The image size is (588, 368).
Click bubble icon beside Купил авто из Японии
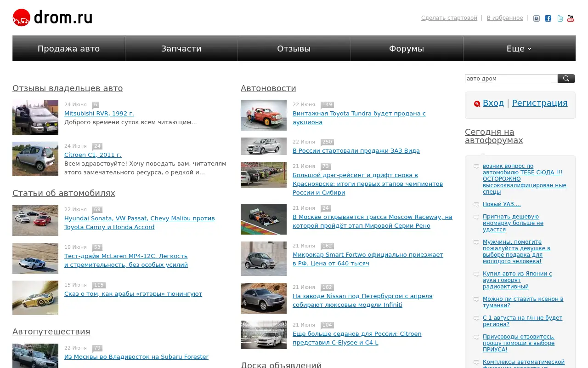click(476, 274)
